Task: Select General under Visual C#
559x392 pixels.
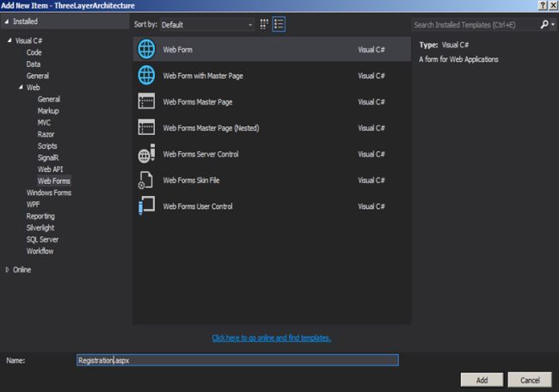Action: click(x=38, y=76)
